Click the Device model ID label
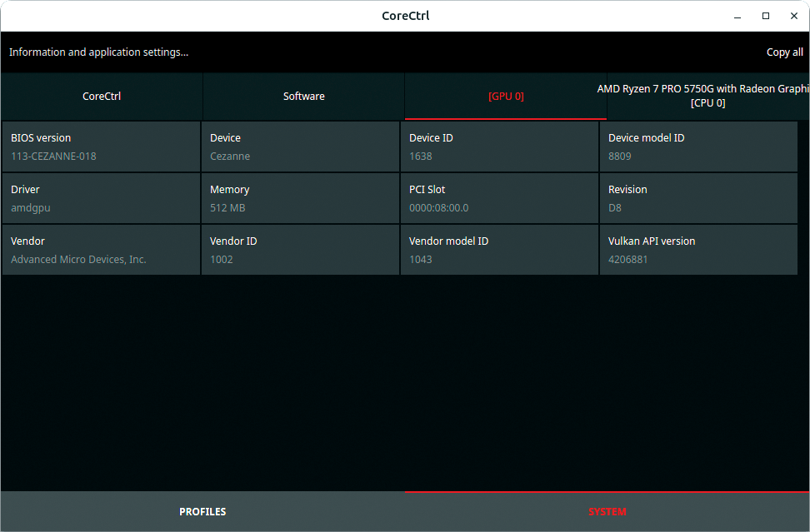 pos(646,137)
